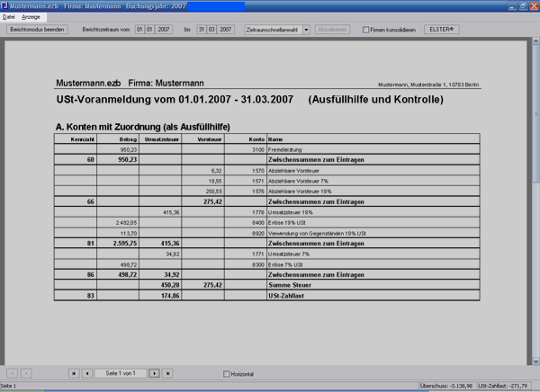Click the application icon in title bar
540x392 pixels.
pos(4,6)
